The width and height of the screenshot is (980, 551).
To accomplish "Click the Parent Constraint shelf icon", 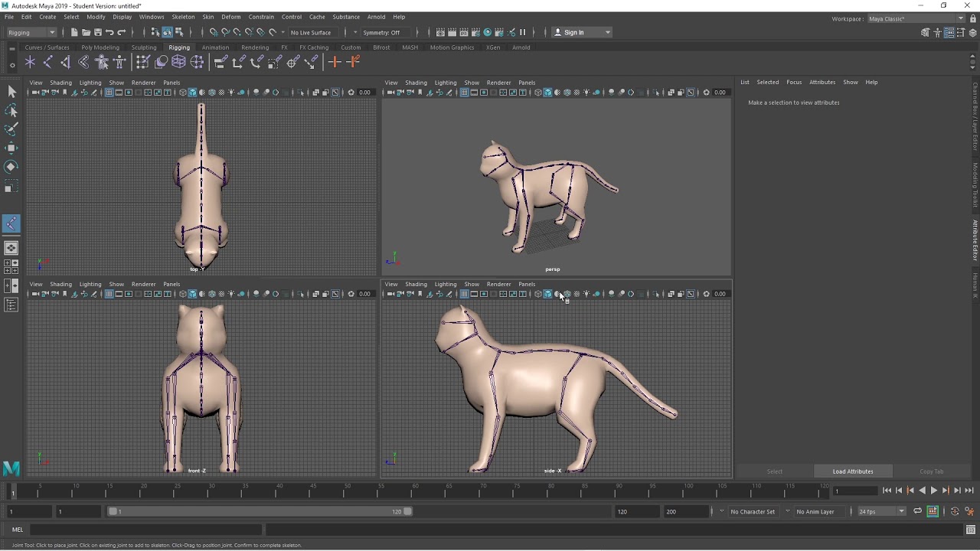I will click(220, 63).
